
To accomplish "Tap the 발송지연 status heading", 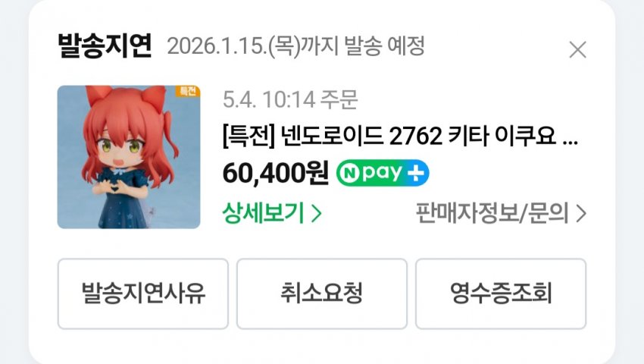I will point(105,45).
